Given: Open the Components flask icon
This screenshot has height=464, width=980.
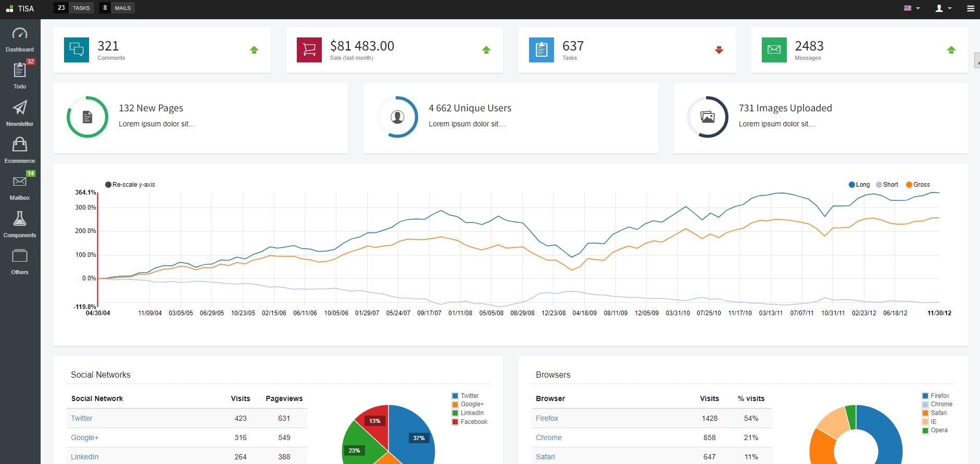Looking at the screenshot, I should tap(20, 218).
